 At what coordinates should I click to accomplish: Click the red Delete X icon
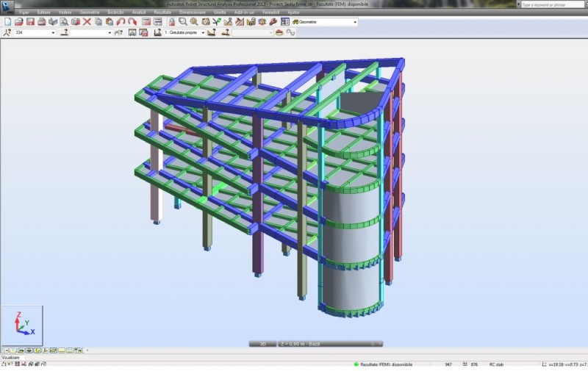(x=87, y=22)
